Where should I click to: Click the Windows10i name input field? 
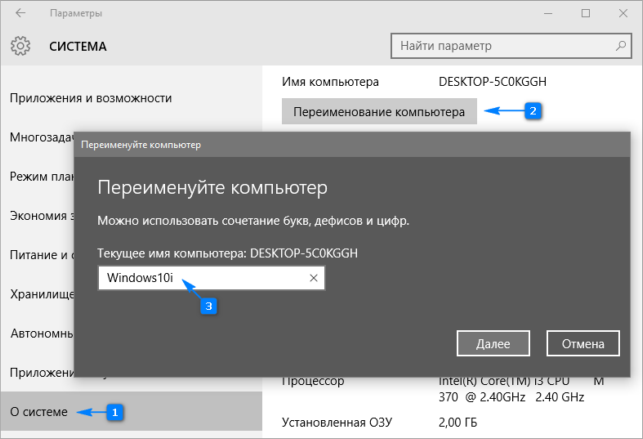pyautogui.click(x=211, y=278)
